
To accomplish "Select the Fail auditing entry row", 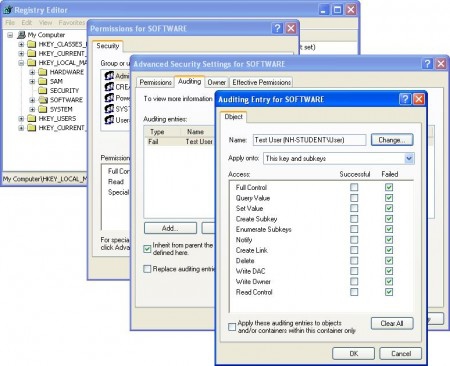I will [x=180, y=142].
